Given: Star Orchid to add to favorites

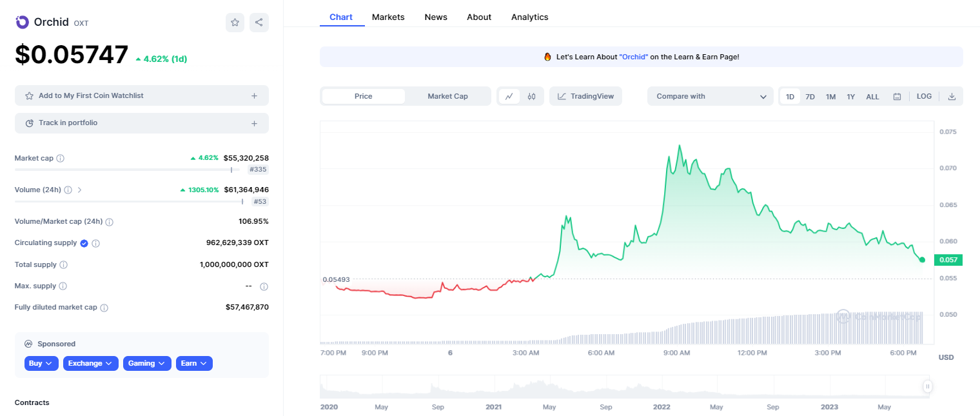Looking at the screenshot, I should tap(235, 23).
